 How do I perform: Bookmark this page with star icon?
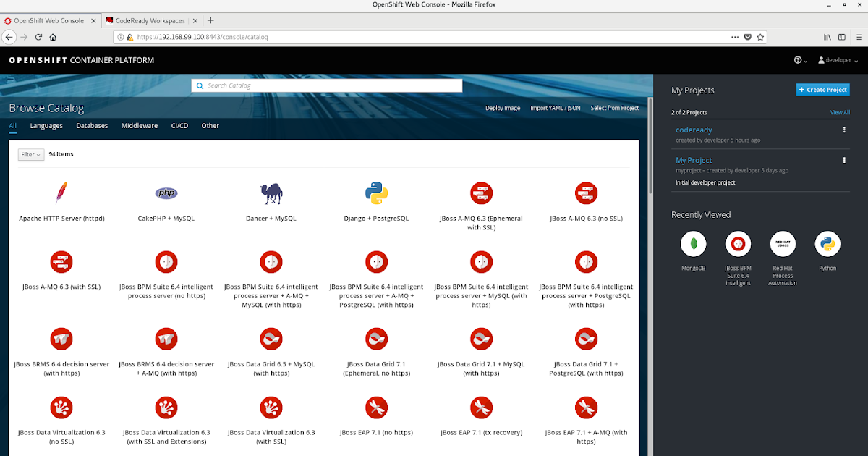pyautogui.click(x=761, y=36)
